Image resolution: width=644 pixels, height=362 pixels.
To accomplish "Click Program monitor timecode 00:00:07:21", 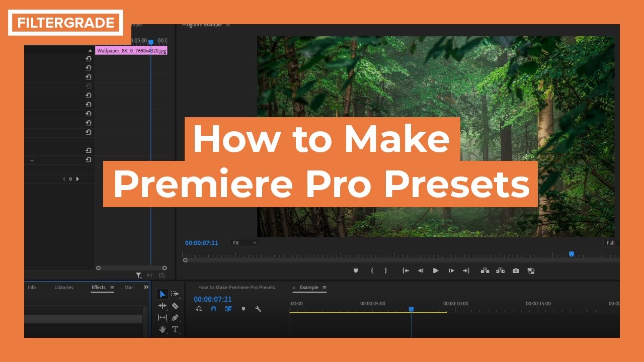I will [202, 243].
